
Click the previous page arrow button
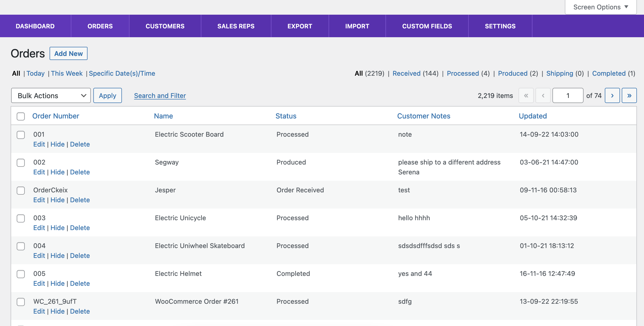[543, 95]
